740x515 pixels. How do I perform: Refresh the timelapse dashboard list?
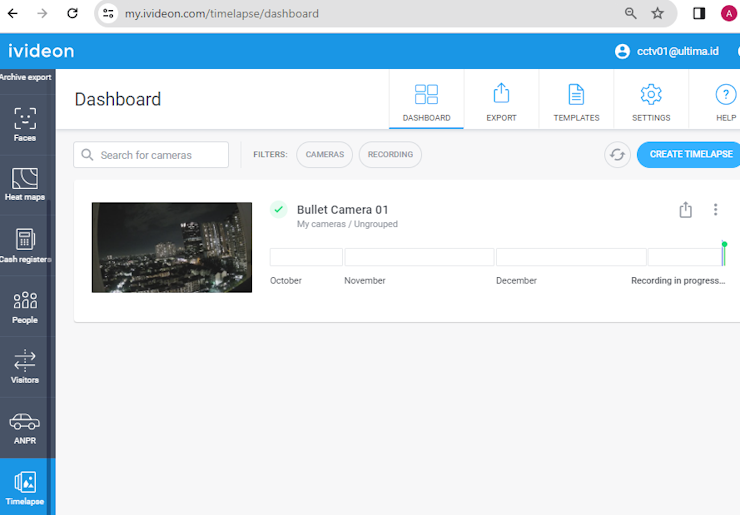(x=617, y=154)
